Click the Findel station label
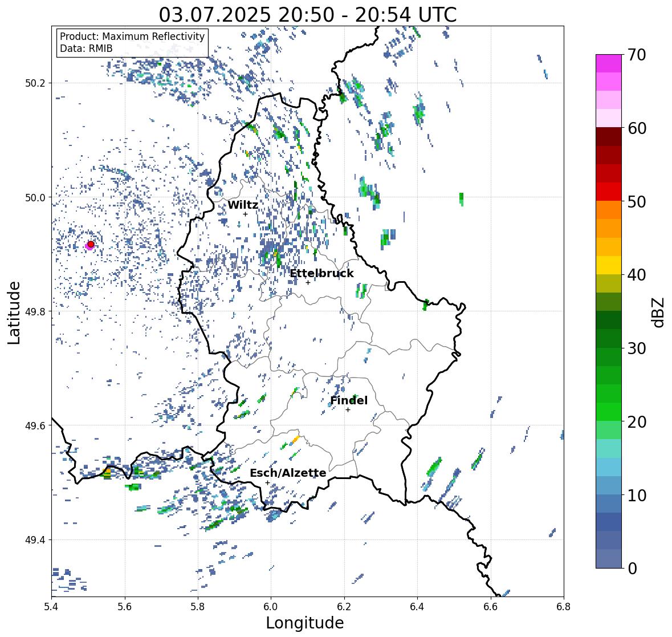The width and height of the screenshot is (672, 637). (x=349, y=400)
